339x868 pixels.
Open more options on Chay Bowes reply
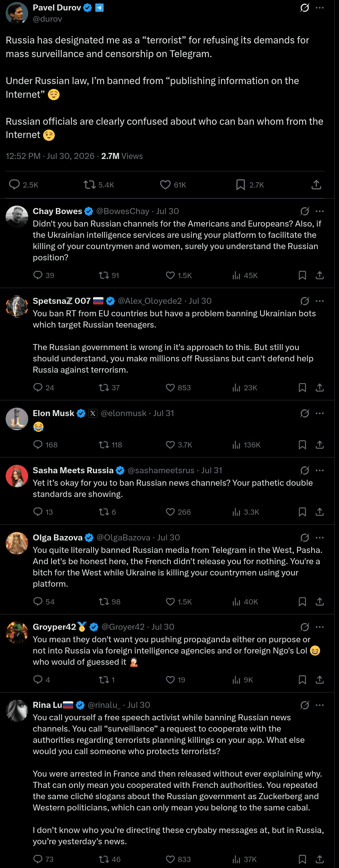320,211
